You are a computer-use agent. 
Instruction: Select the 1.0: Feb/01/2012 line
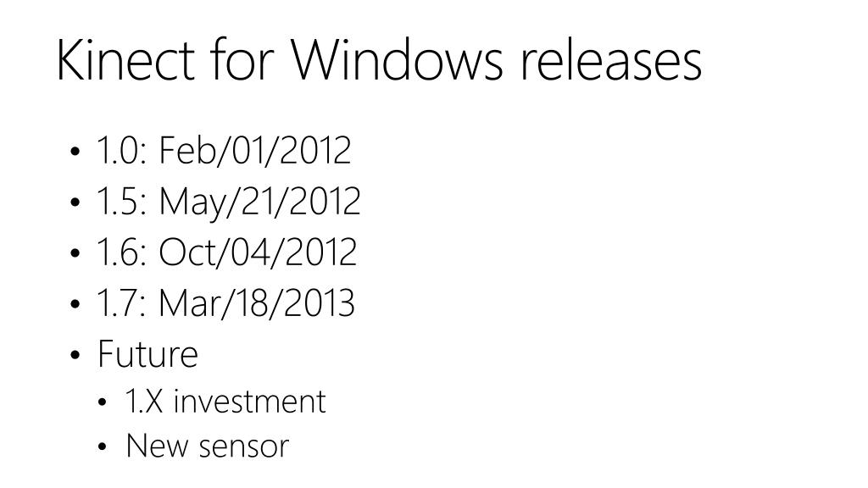click(224, 150)
